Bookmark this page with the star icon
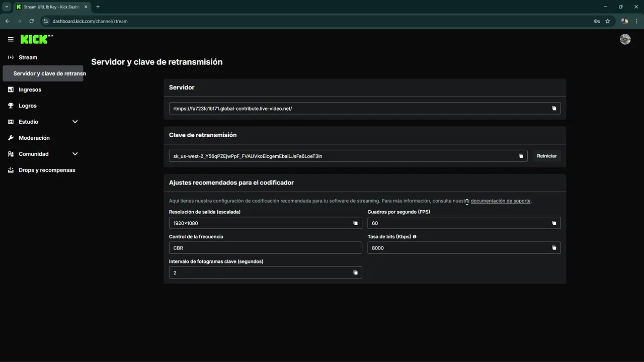The width and height of the screenshot is (644, 362). [608, 21]
